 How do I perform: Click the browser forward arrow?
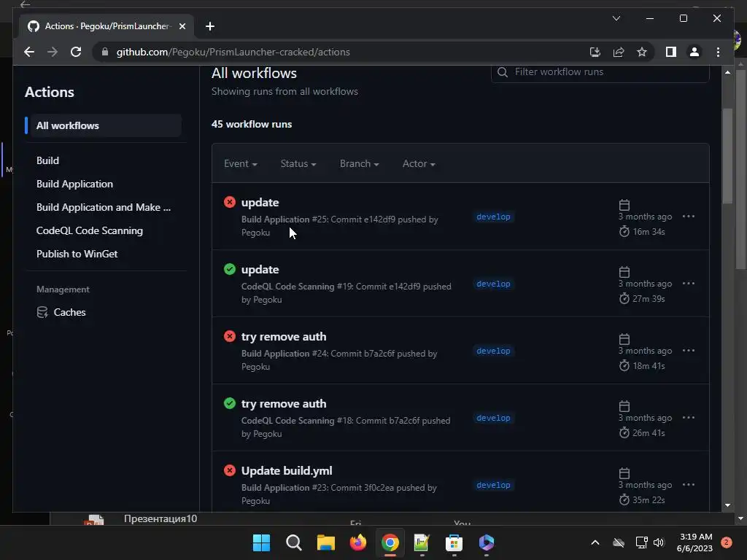tap(53, 52)
